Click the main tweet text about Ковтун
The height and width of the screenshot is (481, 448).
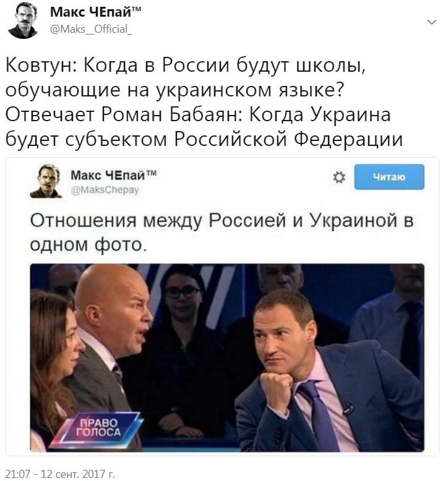(204, 102)
